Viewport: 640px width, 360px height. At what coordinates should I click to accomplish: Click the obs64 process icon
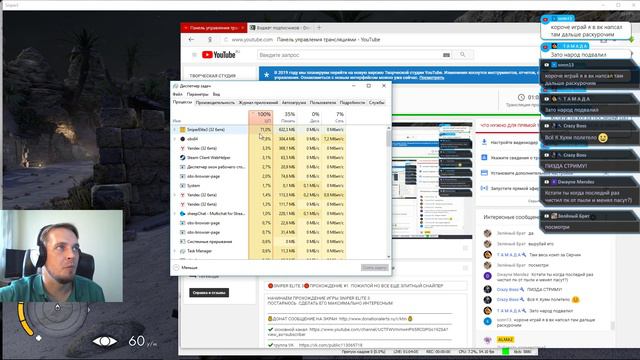coord(182,139)
